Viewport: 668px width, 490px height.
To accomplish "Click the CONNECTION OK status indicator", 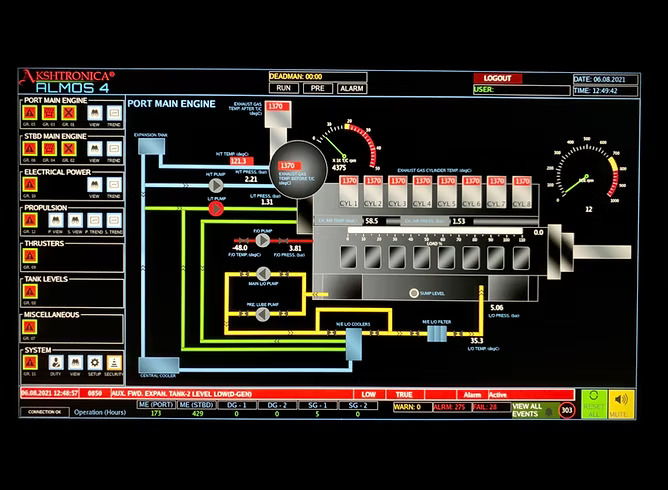I will click(x=45, y=412).
